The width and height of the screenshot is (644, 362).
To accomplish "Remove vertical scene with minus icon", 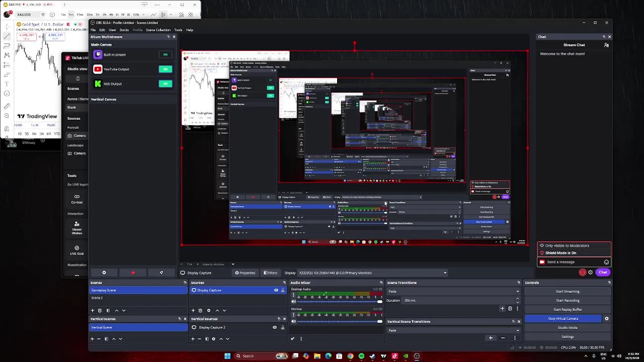I will 99,339.
